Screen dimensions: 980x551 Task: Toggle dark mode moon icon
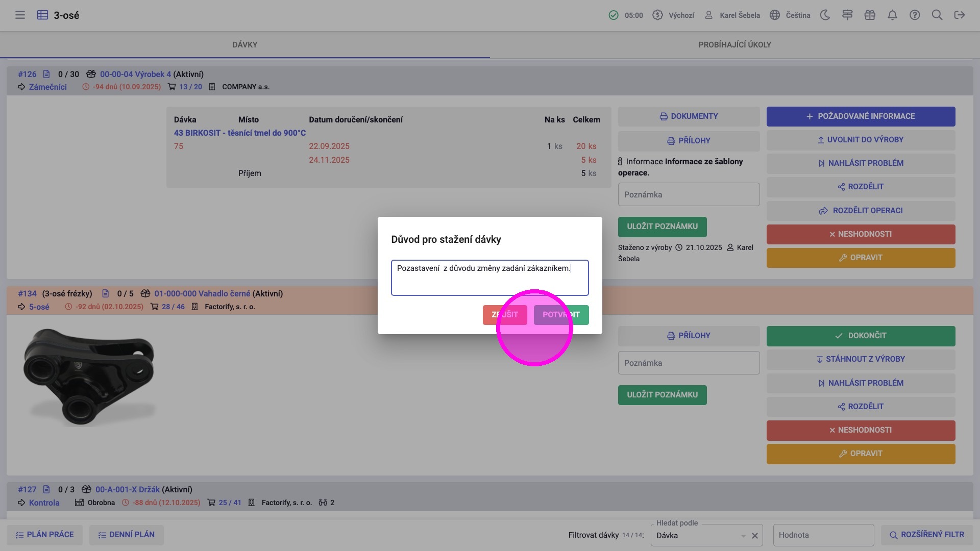(825, 15)
